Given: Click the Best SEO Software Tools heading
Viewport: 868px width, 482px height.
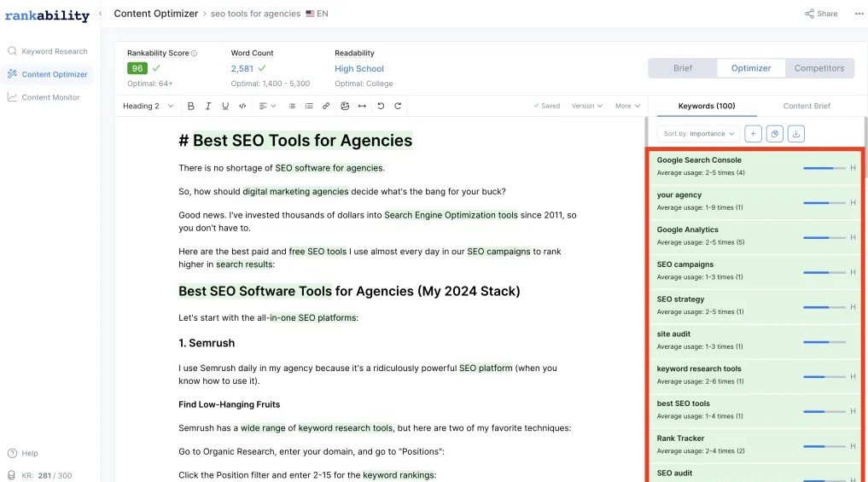Looking at the screenshot, I should (349, 291).
